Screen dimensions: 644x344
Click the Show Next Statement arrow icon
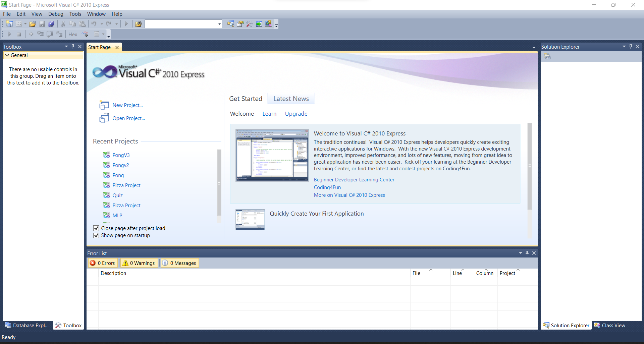point(31,34)
